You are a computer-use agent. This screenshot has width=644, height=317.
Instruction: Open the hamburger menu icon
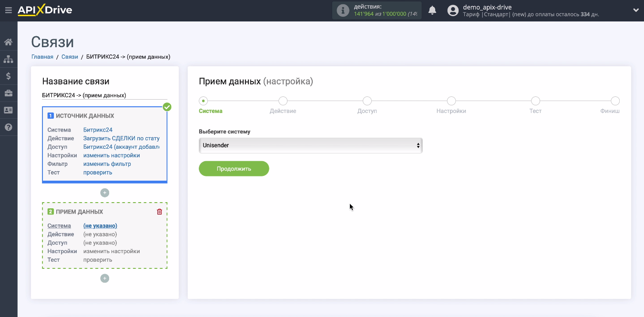click(8, 10)
